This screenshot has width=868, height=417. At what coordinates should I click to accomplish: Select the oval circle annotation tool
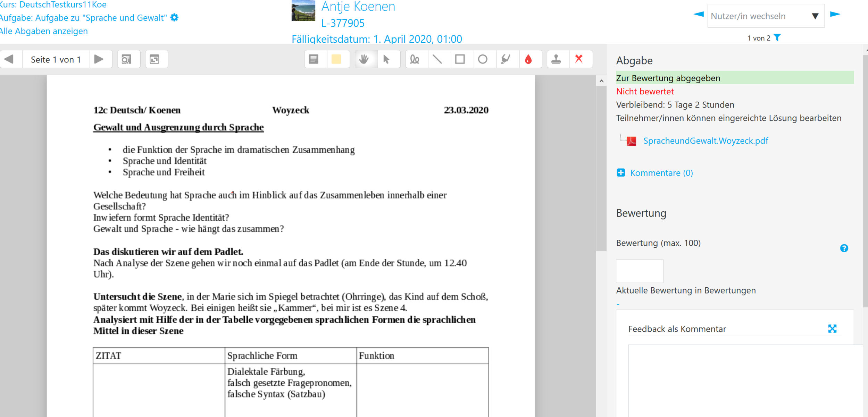[483, 59]
